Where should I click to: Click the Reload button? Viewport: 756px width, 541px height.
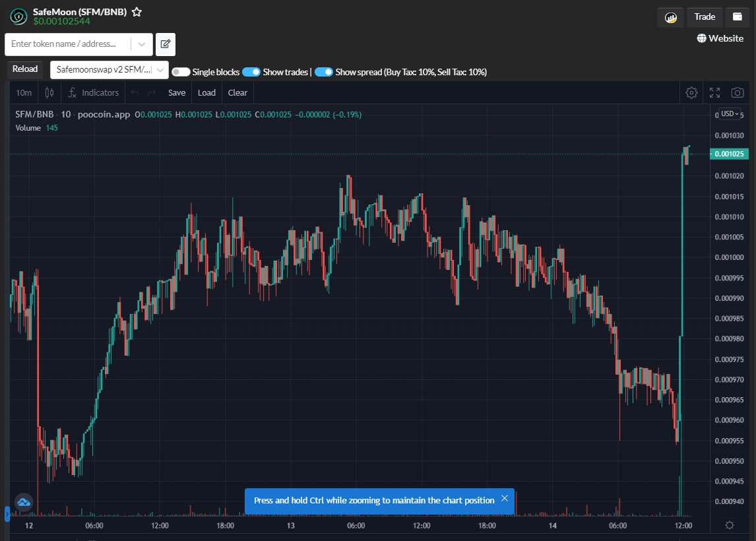[25, 69]
